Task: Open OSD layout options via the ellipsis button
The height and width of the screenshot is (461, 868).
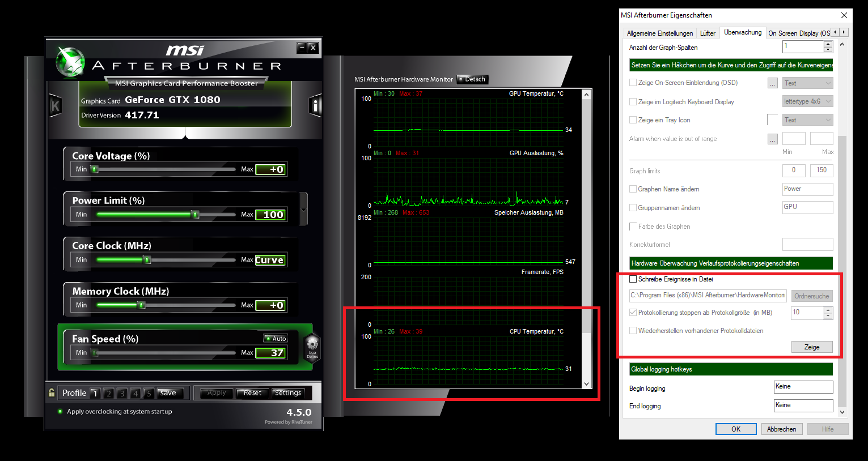Action: pyautogui.click(x=772, y=83)
